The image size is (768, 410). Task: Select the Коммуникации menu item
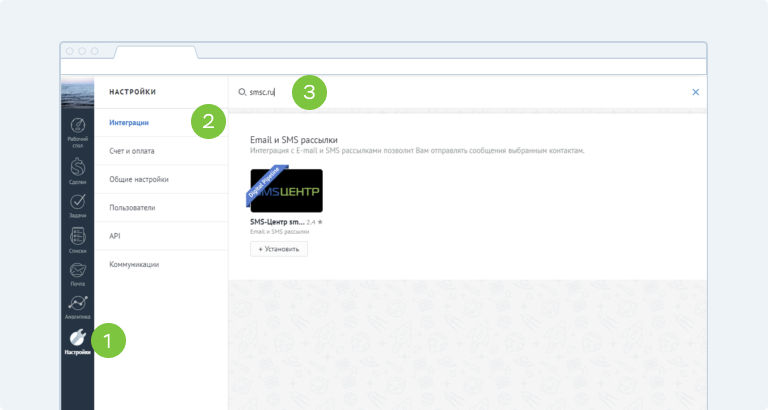coord(134,265)
